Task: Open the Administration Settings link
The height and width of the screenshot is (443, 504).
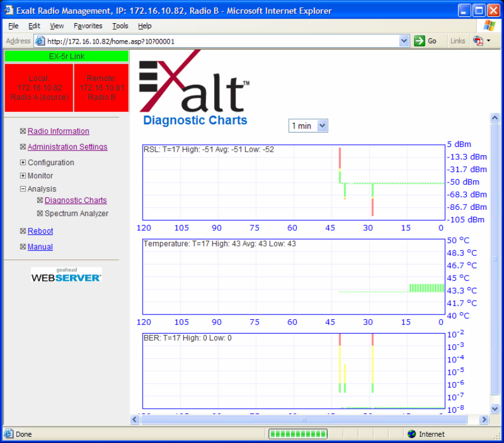Action: tap(68, 147)
